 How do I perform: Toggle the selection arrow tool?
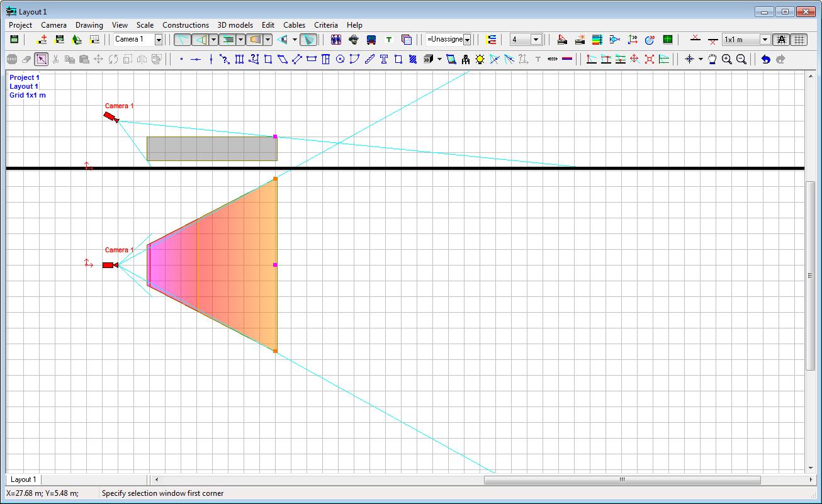pos(40,59)
